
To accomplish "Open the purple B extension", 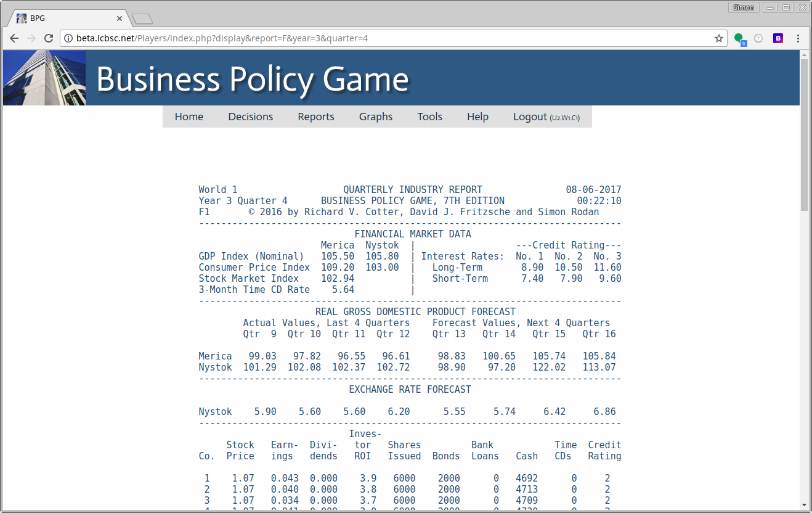I will [778, 38].
